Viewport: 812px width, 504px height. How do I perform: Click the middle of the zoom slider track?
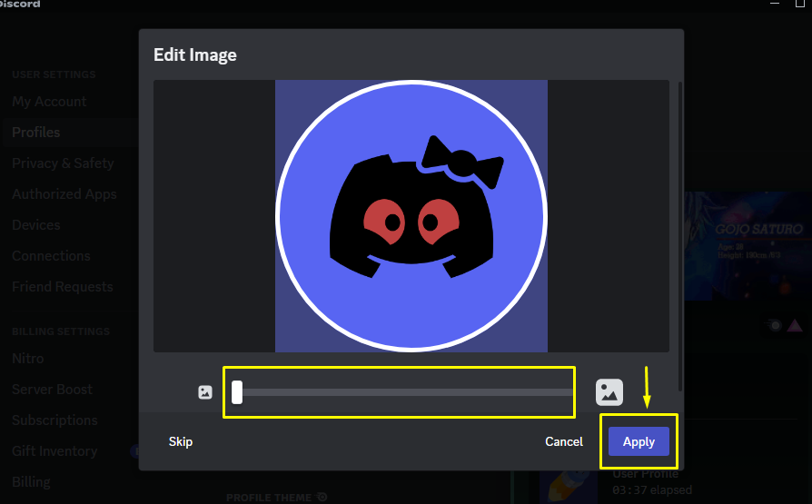pyautogui.click(x=404, y=392)
